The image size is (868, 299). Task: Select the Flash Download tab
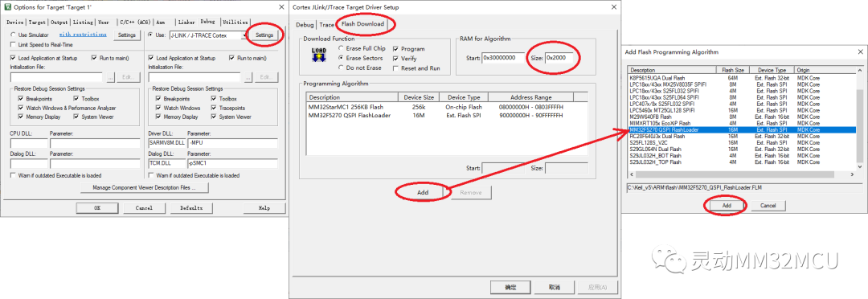tap(362, 24)
